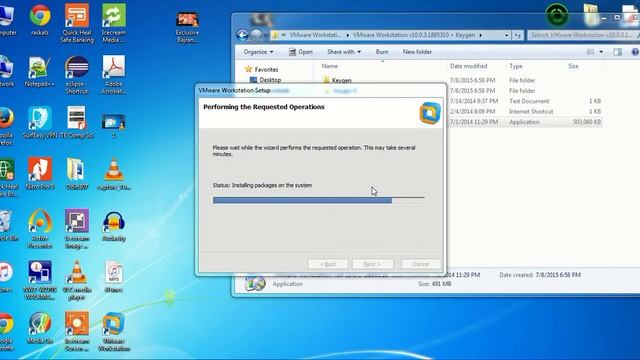Open the view options dropdown arrow

[x=601, y=52]
